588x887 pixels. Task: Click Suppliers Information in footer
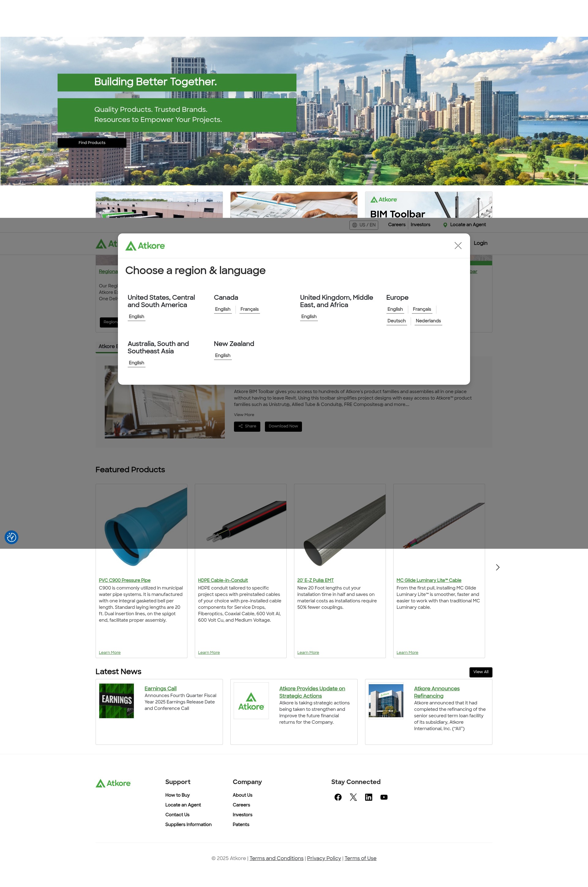188,824
